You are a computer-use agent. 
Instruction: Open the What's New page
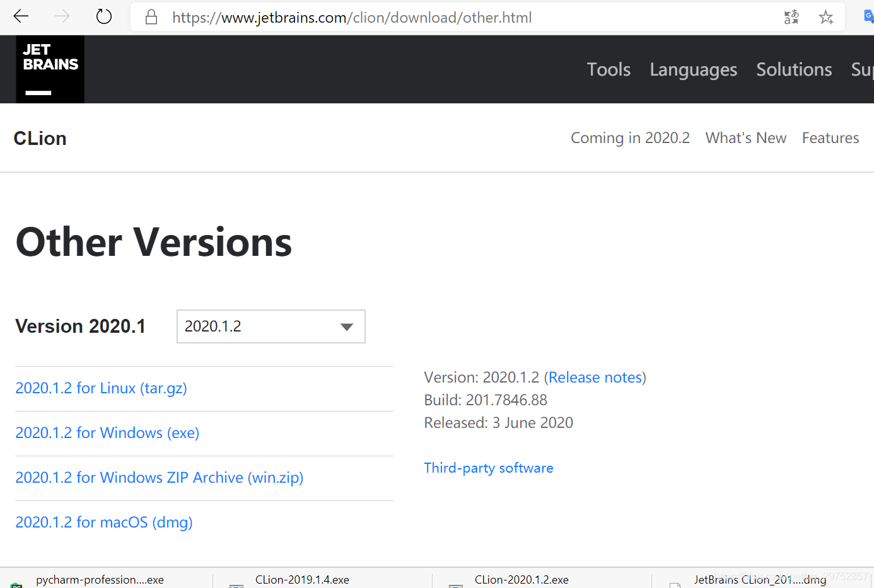coord(746,138)
